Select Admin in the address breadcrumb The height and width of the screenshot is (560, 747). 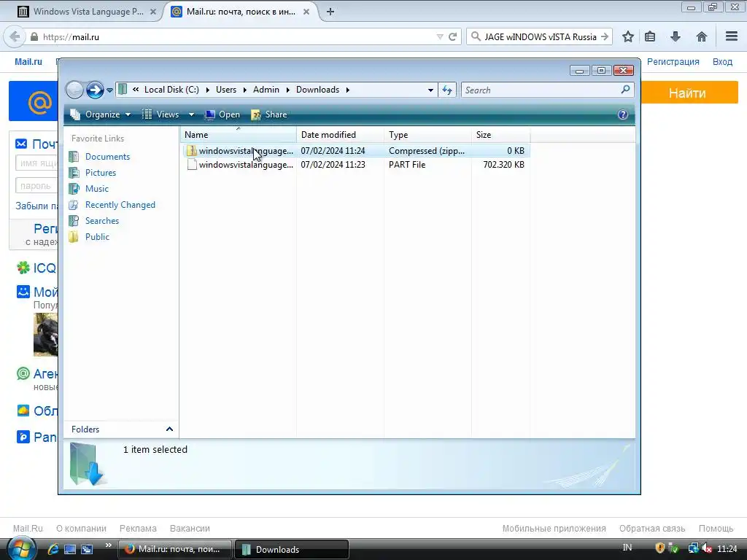pos(266,90)
